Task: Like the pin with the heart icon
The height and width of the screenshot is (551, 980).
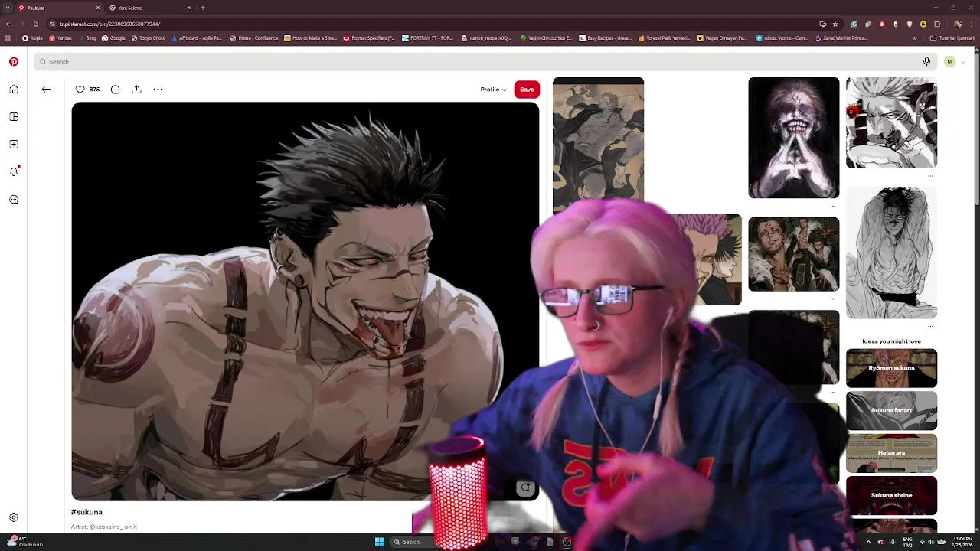Action: click(x=80, y=90)
